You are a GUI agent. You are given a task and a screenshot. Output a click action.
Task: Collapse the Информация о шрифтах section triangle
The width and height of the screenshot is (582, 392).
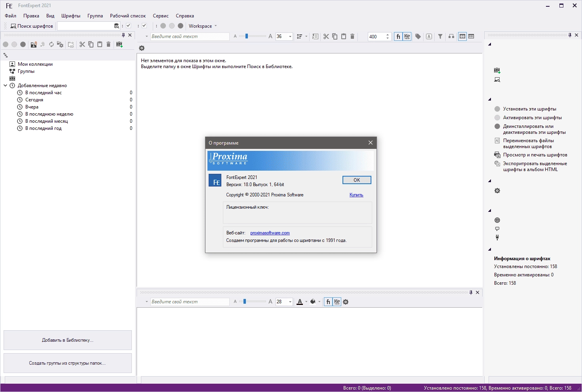(x=490, y=249)
